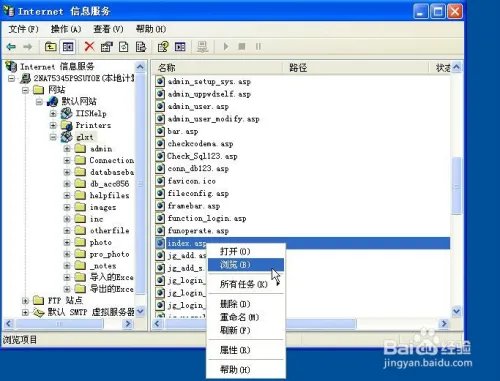Viewport: 500px width, 381px height.
Task: Open the Properties toolbar icon
Action: pos(107,47)
